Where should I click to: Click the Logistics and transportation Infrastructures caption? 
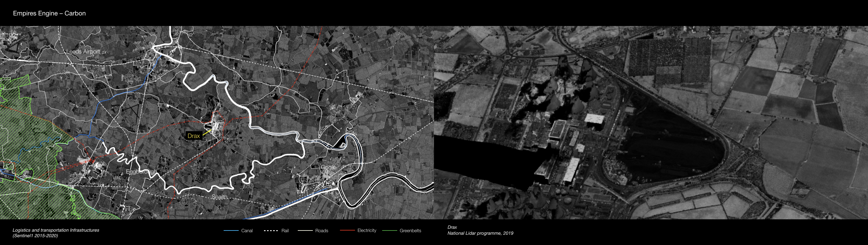56,230
